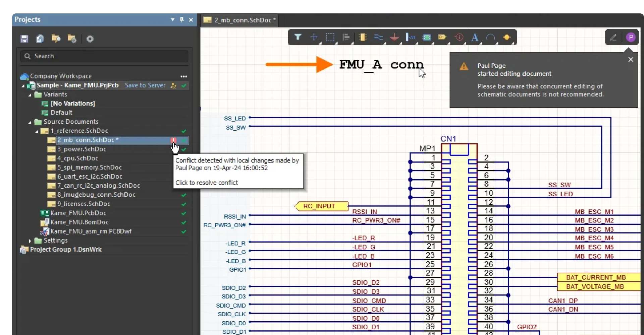This screenshot has height=335, width=644.
Task: Collapse the Variants folder
Action: pyautogui.click(x=30, y=95)
